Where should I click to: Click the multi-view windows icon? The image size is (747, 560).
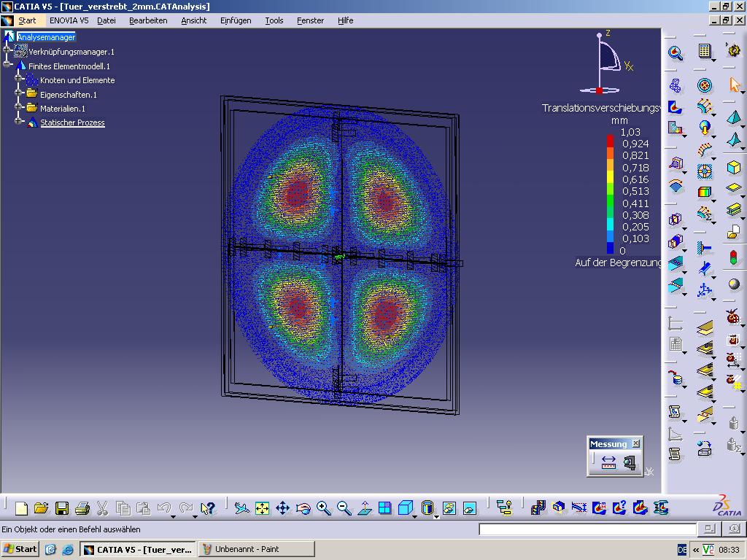tap(385, 508)
